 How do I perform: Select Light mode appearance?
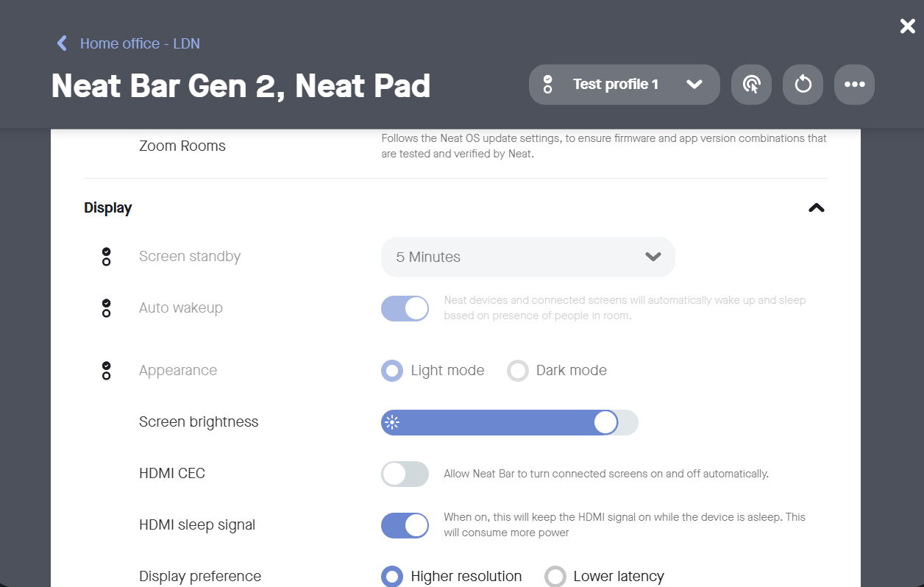pos(392,371)
